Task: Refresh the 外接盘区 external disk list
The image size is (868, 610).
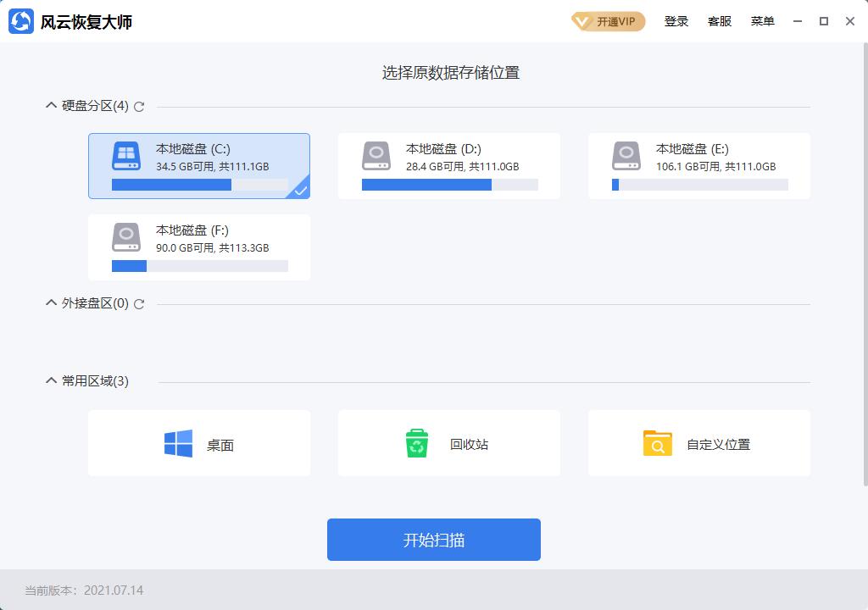Action: pos(138,302)
